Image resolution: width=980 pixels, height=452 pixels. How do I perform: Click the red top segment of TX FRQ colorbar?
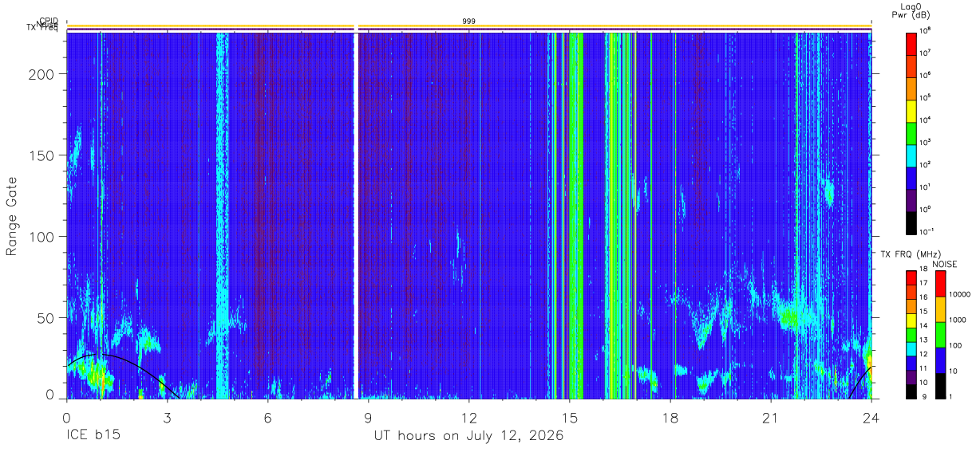(911, 279)
